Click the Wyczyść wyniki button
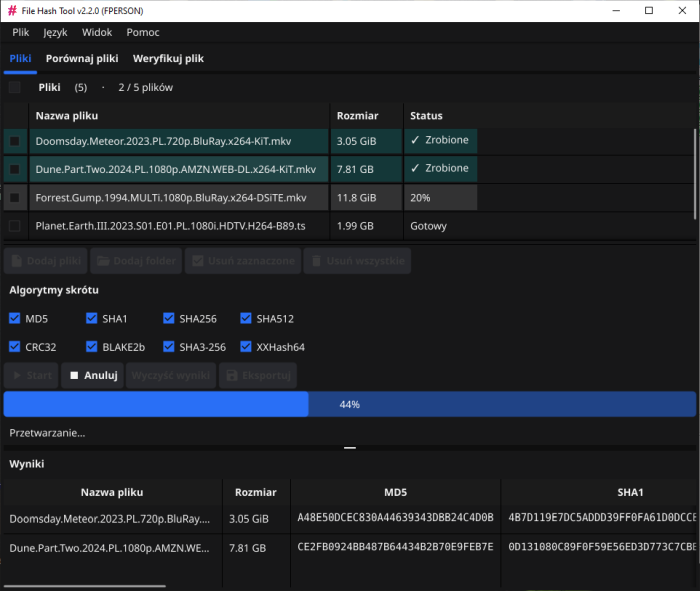The width and height of the screenshot is (700, 591). coord(171,375)
